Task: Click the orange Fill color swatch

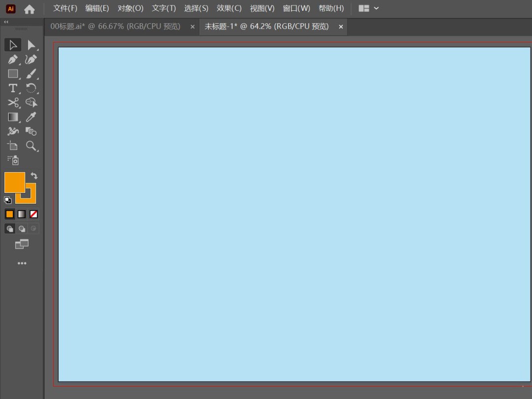Action: pyautogui.click(x=14, y=182)
